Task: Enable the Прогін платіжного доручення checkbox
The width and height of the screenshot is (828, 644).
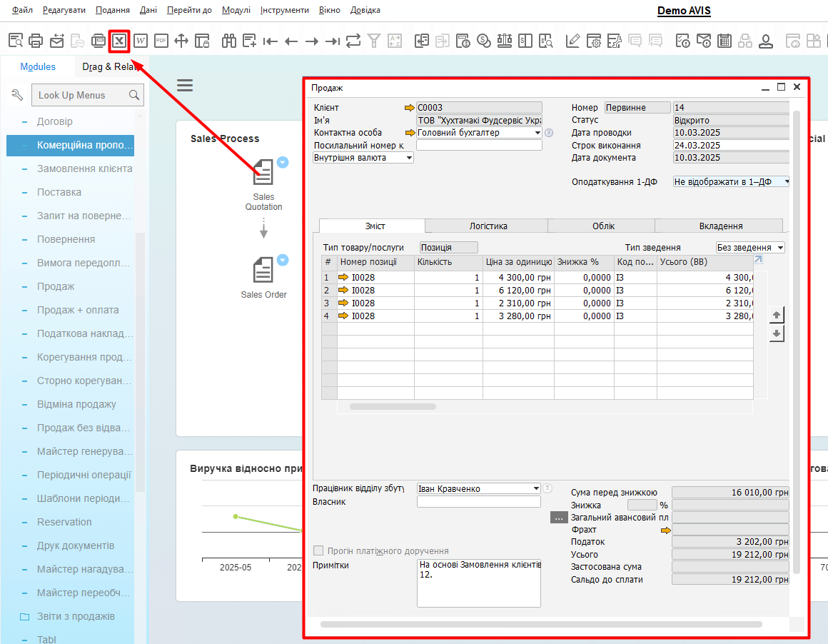Action: (319, 550)
